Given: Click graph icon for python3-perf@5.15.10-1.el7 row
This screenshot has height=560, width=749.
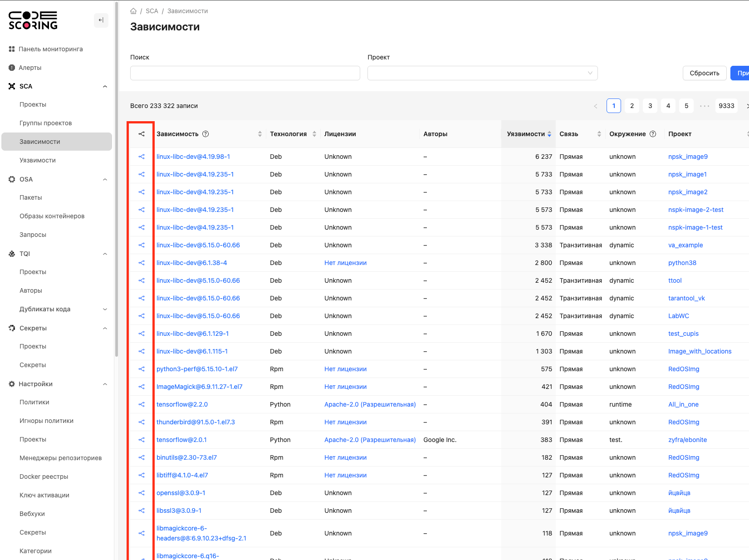Looking at the screenshot, I should coord(142,369).
